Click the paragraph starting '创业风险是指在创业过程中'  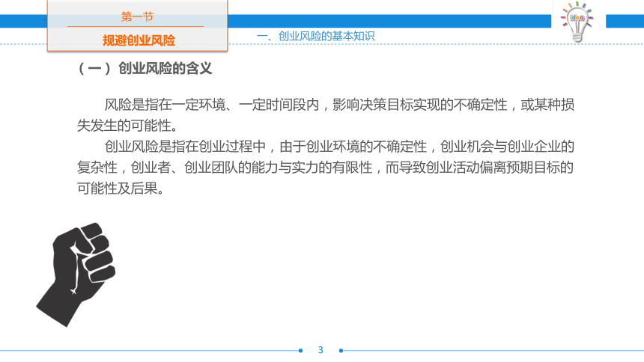[325, 168]
